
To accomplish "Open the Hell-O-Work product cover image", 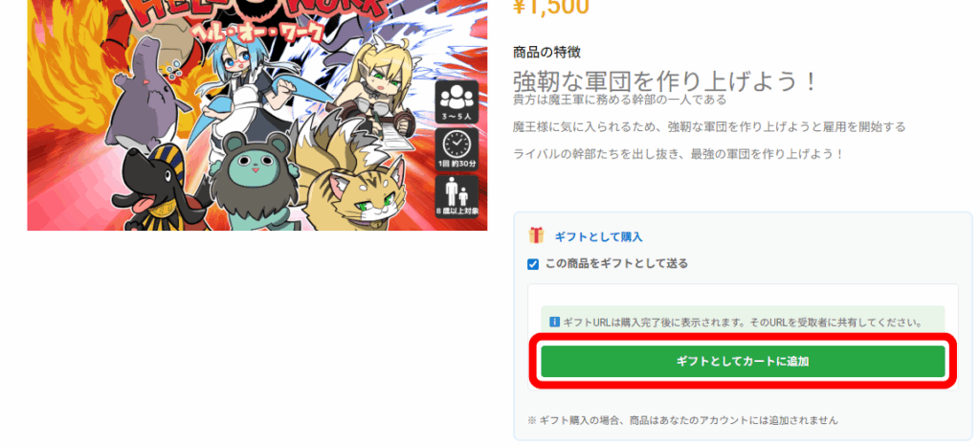I will [x=256, y=115].
